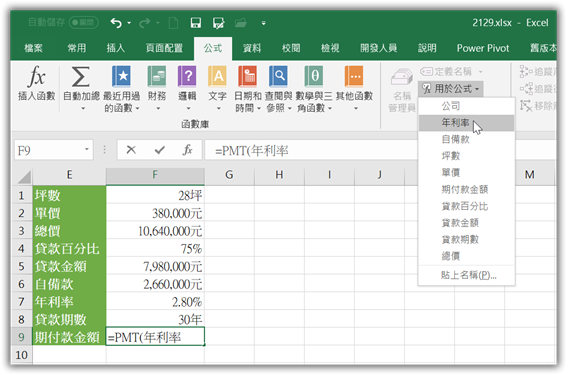Switch to the Review (校閱) tab
Image resolution: width=567 pixels, height=375 pixels.
[x=291, y=48]
